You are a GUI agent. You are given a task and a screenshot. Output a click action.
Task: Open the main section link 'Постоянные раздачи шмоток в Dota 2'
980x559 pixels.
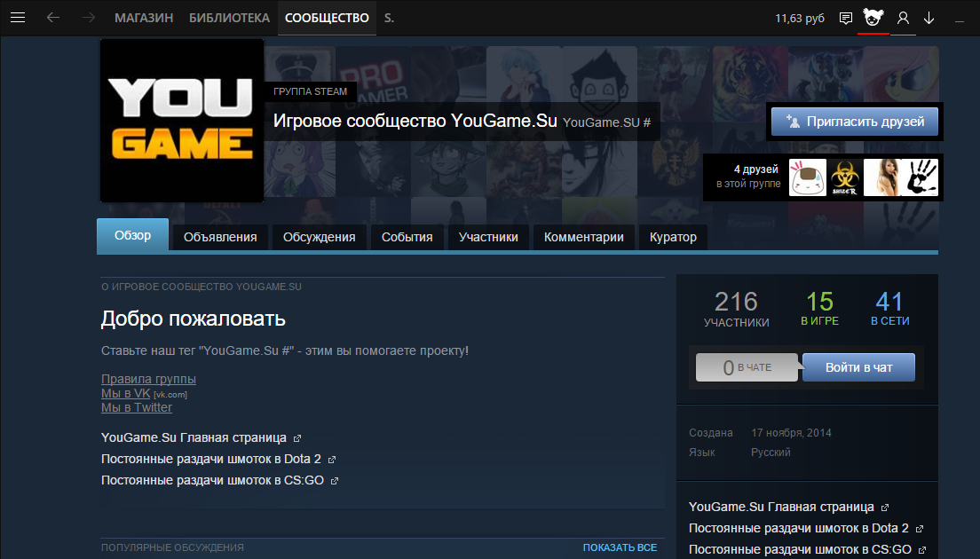click(x=211, y=459)
